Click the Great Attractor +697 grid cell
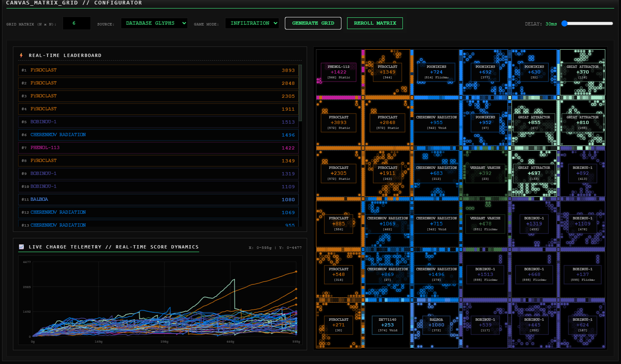The image size is (621, 364). coord(534,173)
